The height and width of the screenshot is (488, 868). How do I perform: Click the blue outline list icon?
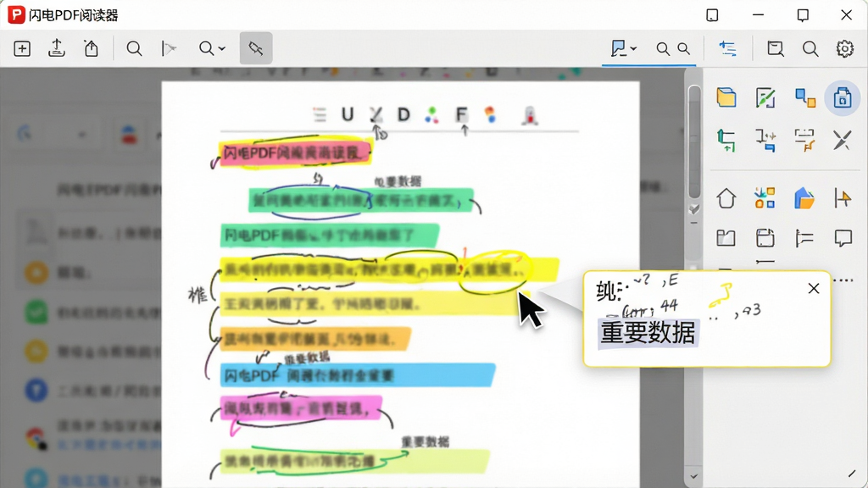[x=728, y=48]
